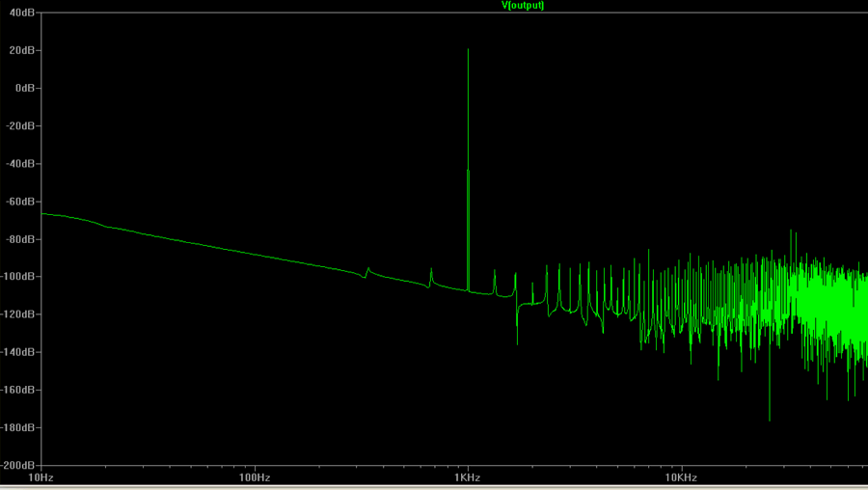
Task: Click the 20dB vertical axis label
Action: 22,50
